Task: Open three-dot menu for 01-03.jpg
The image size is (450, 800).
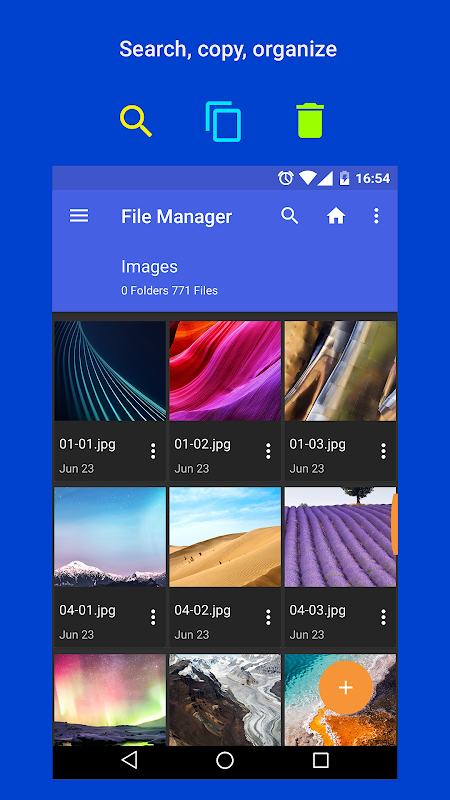Action: [x=383, y=451]
